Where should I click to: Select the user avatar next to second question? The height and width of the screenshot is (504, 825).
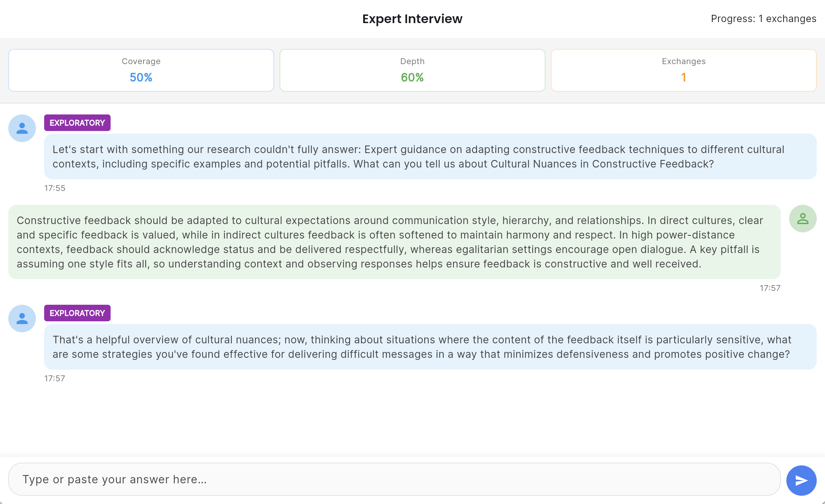[x=22, y=319]
